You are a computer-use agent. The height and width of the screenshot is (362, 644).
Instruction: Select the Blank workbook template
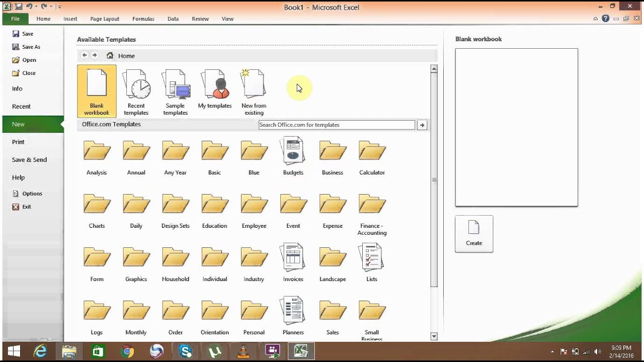[x=97, y=91]
